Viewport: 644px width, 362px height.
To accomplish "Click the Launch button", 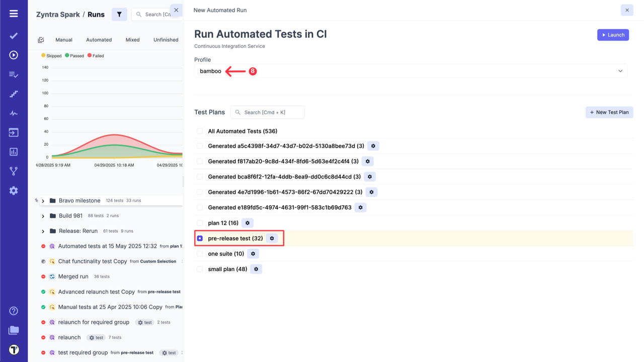I will [x=613, y=35].
